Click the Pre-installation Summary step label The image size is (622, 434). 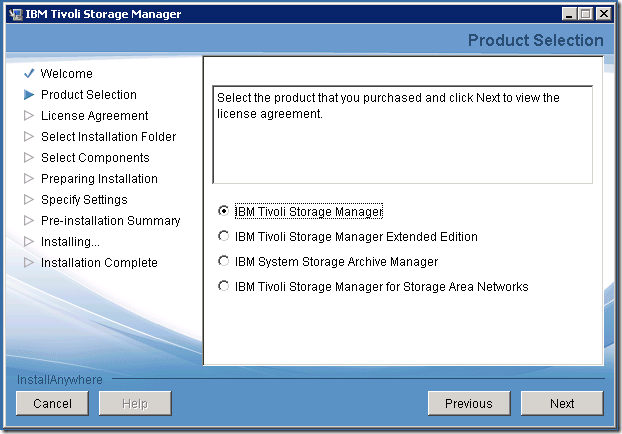[110, 221]
